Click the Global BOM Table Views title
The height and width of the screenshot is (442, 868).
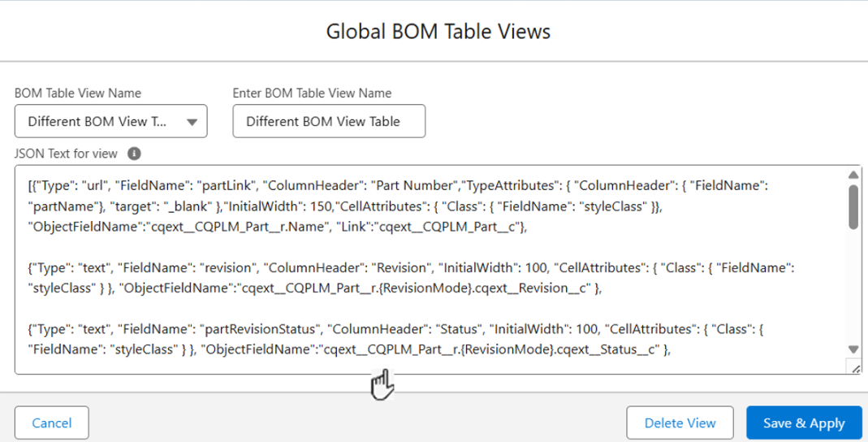pos(438,32)
